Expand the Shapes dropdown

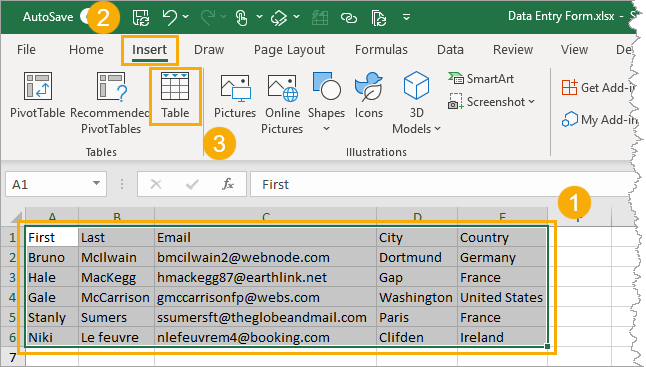[x=326, y=129]
